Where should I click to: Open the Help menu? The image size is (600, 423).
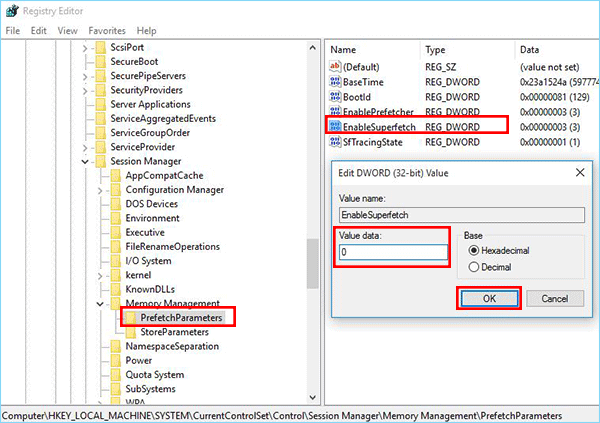click(147, 31)
